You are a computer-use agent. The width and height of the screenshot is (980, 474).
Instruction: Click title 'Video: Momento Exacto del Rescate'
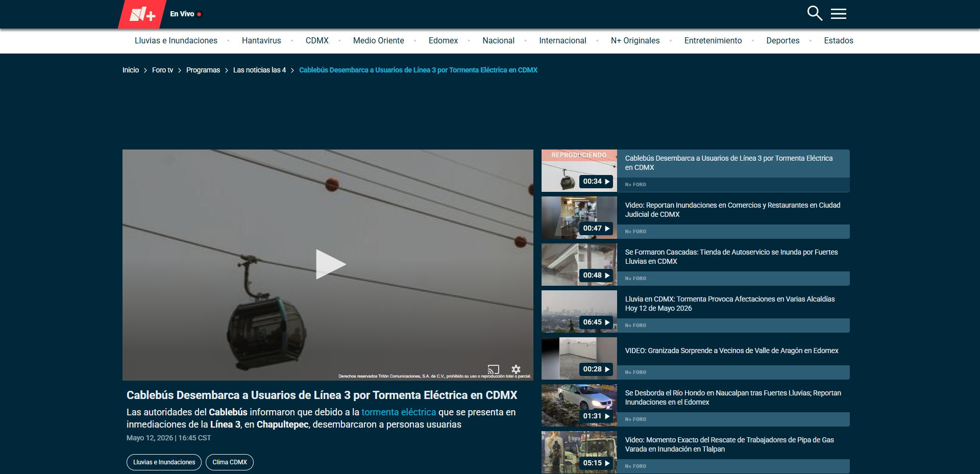[729, 444]
